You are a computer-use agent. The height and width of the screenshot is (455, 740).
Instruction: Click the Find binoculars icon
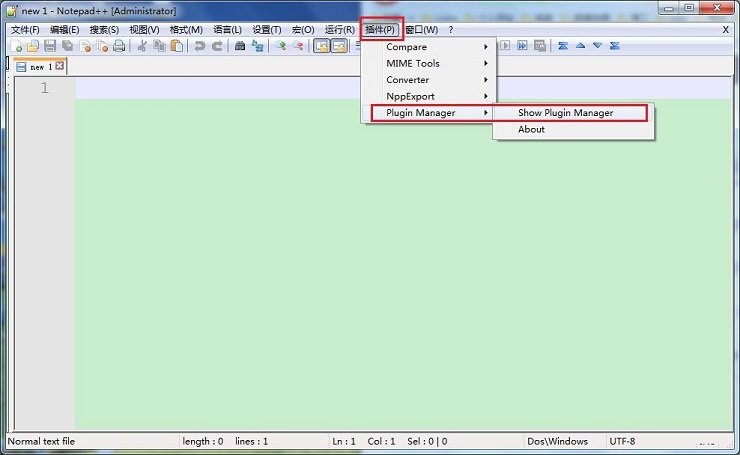click(240, 46)
